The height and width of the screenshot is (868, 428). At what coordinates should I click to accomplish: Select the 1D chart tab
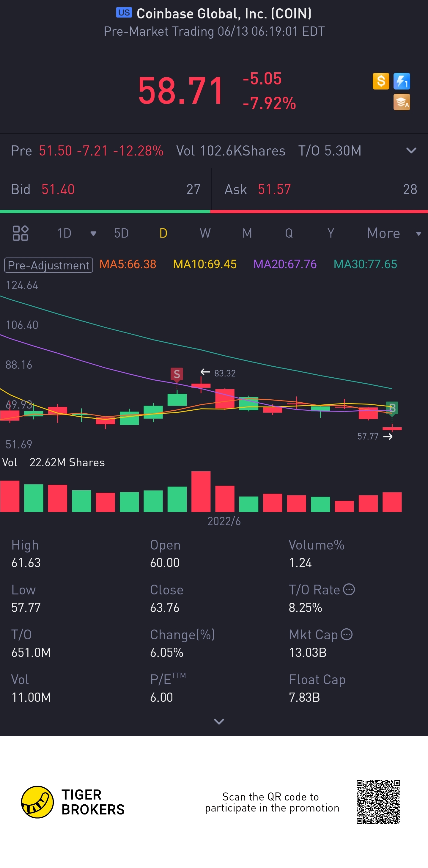(x=64, y=233)
